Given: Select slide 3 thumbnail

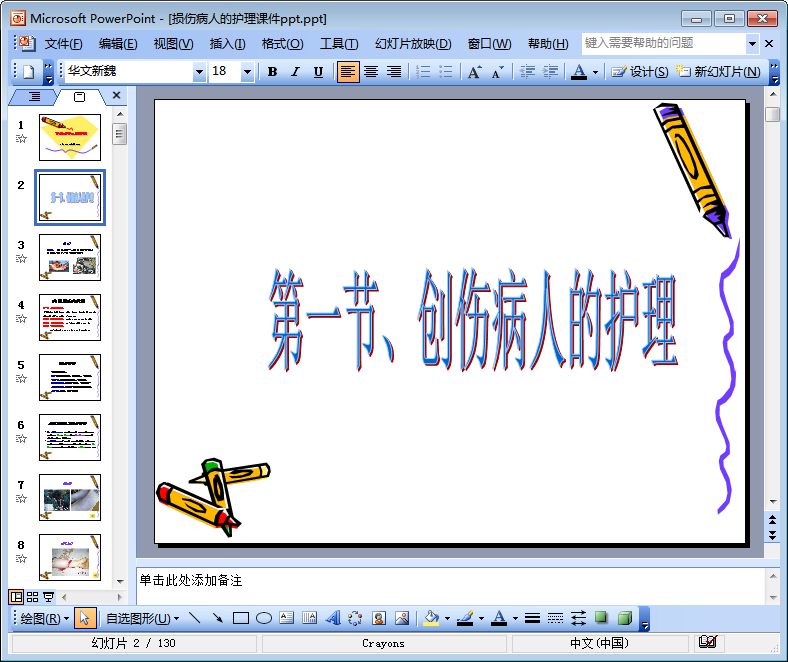Looking at the screenshot, I should pos(70,257).
